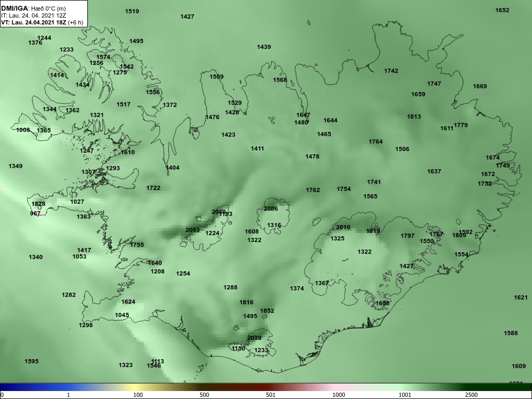
Task: Click the height value 2010
Action: tap(343, 227)
